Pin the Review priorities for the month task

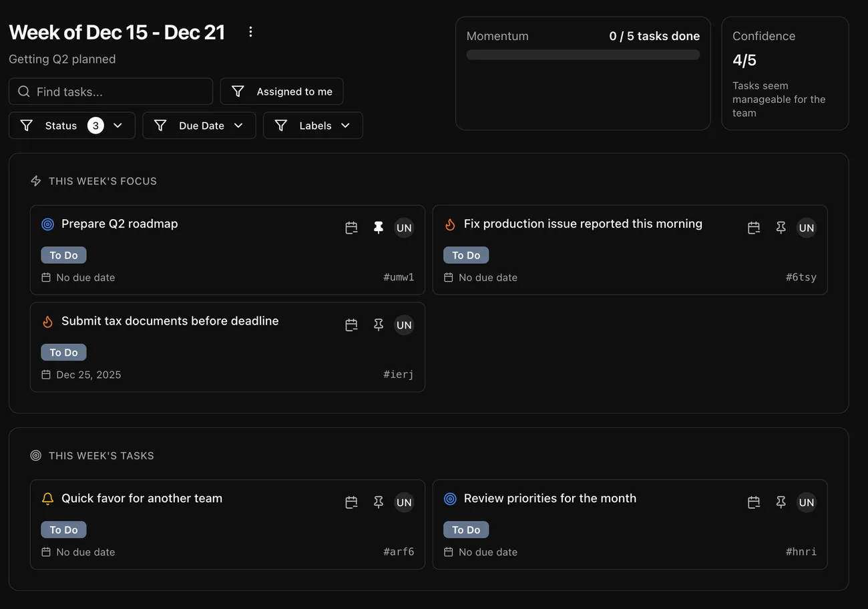point(781,502)
